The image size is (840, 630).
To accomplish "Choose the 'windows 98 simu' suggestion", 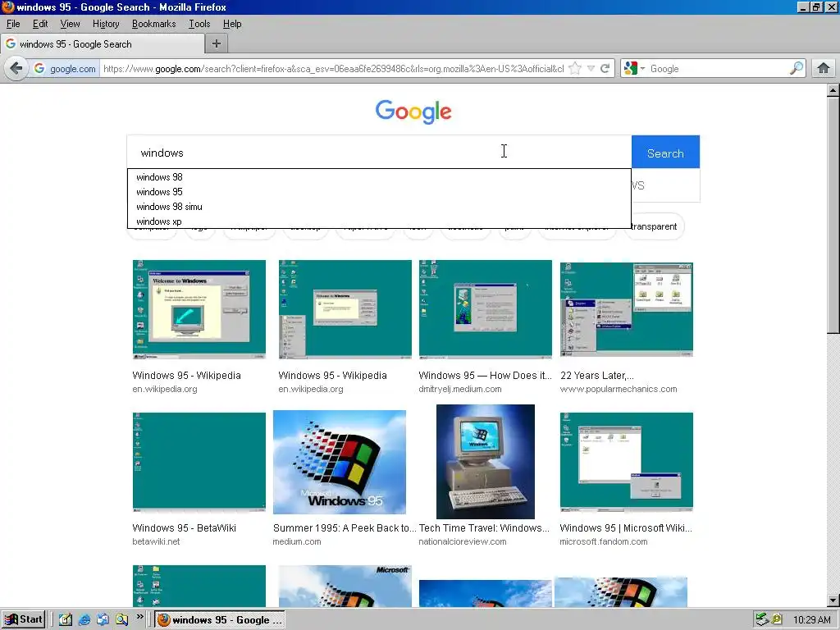I will pos(379,207).
